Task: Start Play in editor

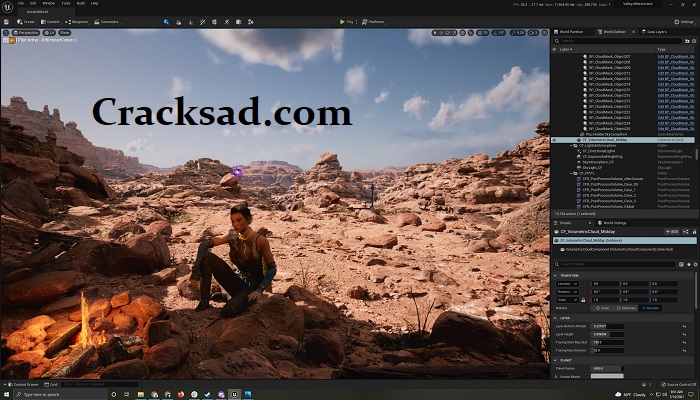Action: coord(346,21)
